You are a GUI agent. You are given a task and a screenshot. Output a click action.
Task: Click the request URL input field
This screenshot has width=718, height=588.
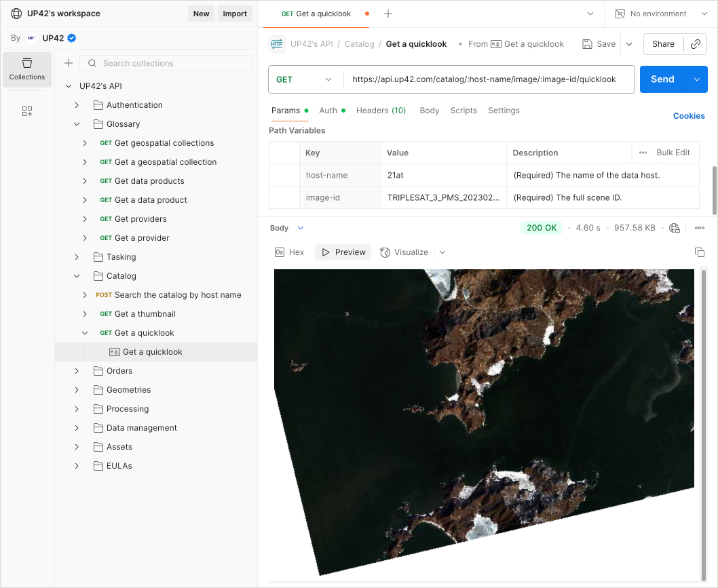pyautogui.click(x=489, y=79)
